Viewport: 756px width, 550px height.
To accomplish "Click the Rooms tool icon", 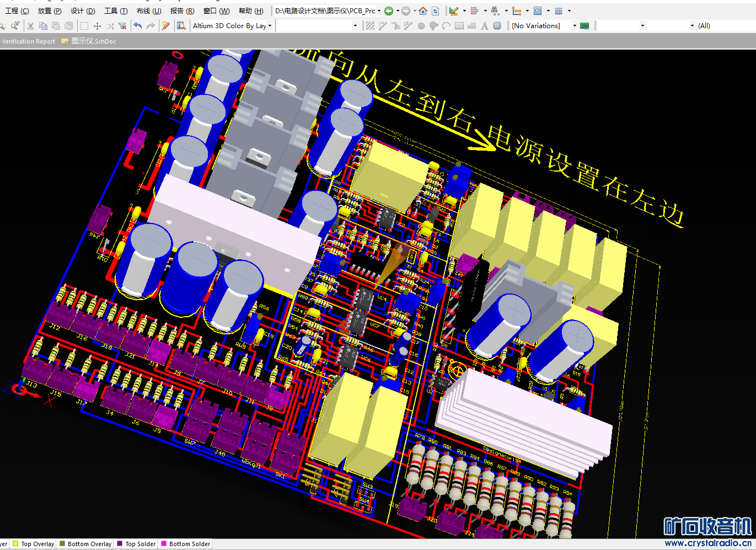I will 538,11.
